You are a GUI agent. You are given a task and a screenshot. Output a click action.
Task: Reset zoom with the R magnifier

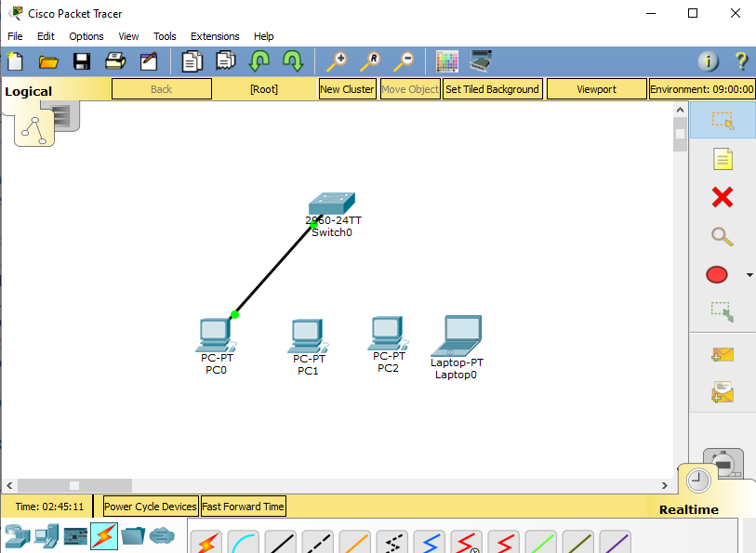tap(370, 61)
